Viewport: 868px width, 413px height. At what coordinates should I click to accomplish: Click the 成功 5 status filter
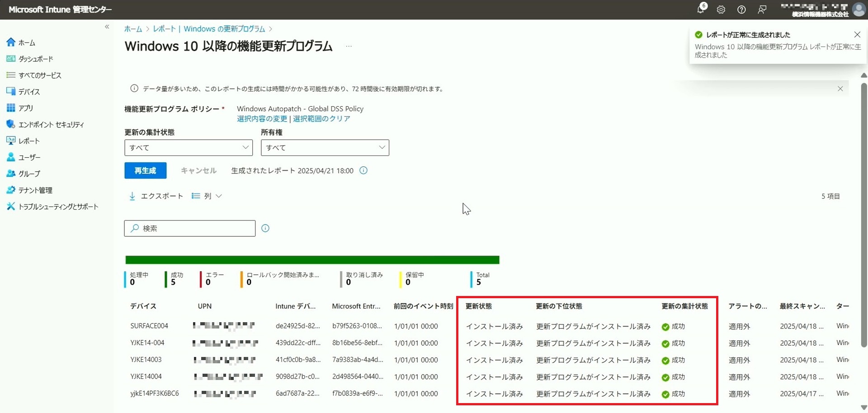(175, 279)
